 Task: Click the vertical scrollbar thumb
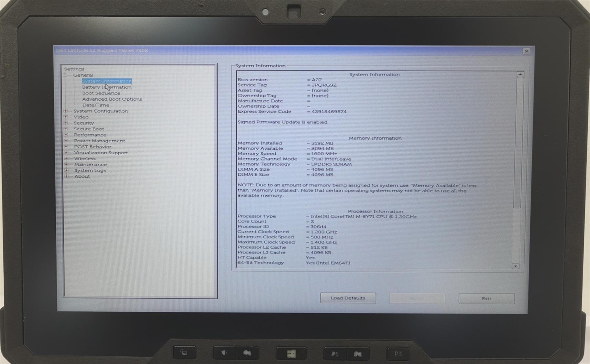(x=518, y=143)
